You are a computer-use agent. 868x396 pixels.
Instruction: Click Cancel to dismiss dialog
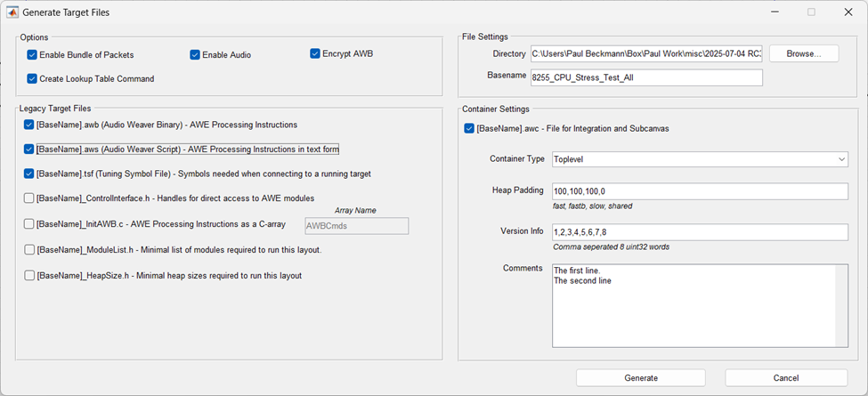(x=785, y=378)
